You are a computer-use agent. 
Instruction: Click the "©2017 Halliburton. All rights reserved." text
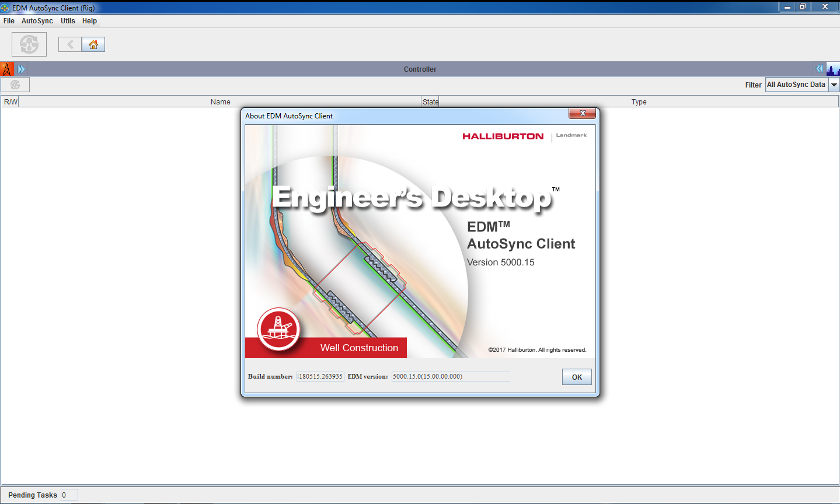coord(537,350)
